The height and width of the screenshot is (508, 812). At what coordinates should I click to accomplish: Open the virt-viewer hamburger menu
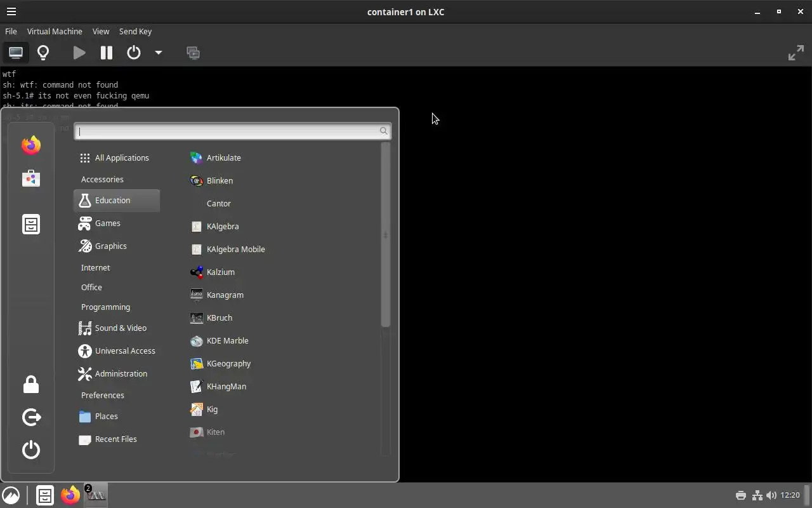[x=11, y=11]
